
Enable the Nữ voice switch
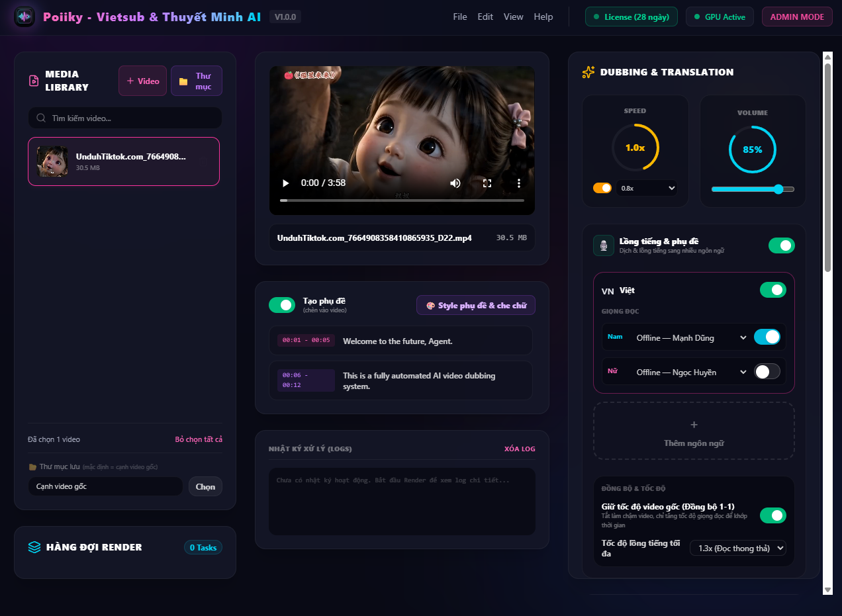click(767, 371)
